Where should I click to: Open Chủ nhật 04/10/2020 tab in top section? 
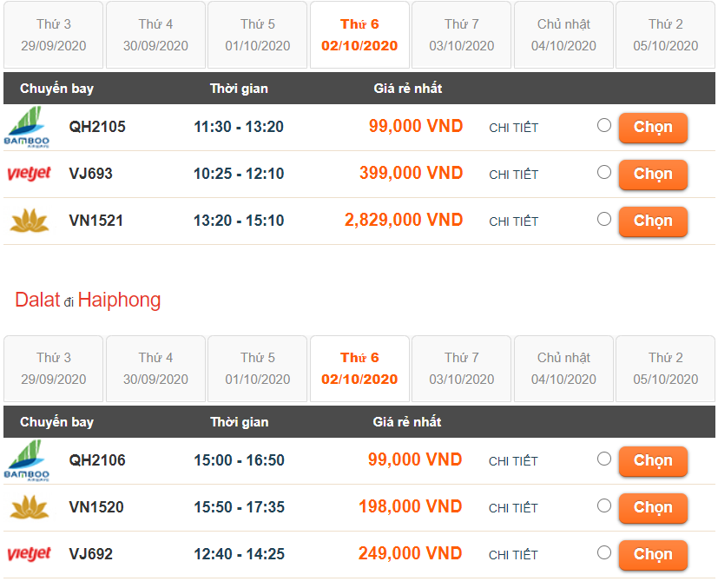(563, 35)
